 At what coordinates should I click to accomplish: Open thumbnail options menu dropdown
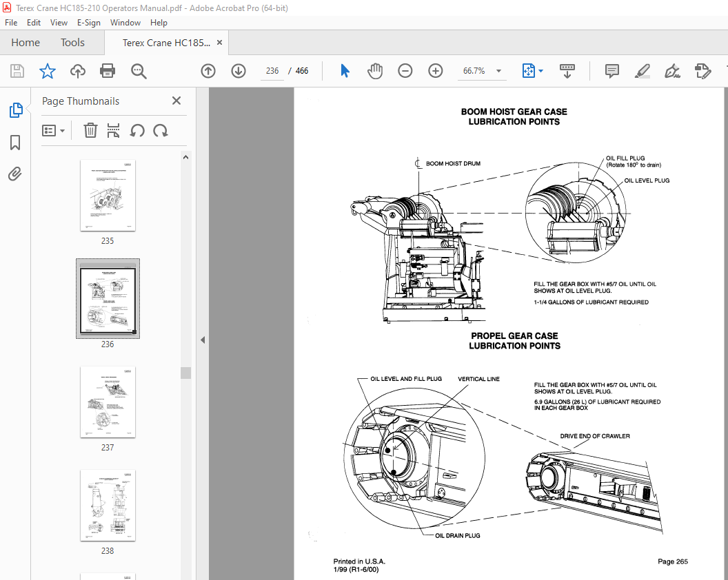pos(53,131)
